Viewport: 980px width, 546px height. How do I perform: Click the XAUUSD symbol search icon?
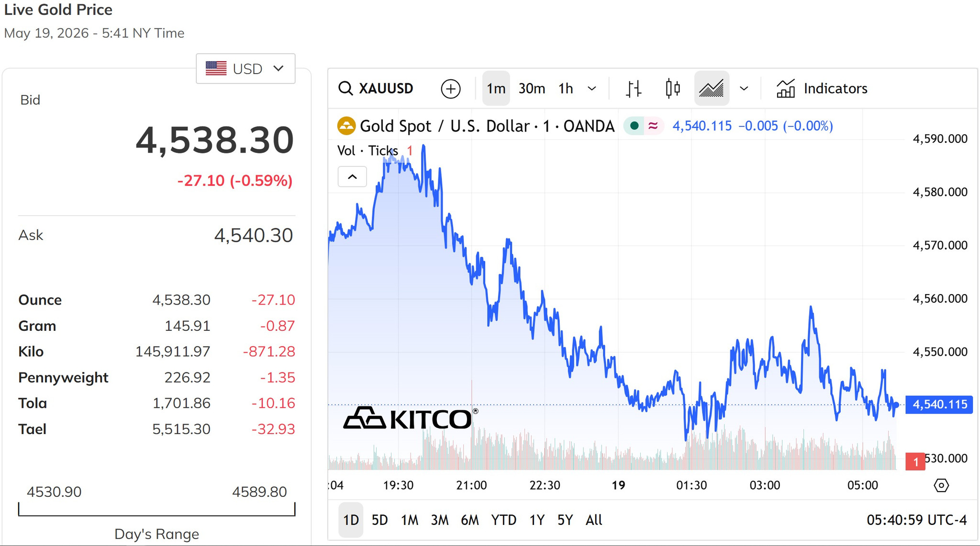point(345,88)
